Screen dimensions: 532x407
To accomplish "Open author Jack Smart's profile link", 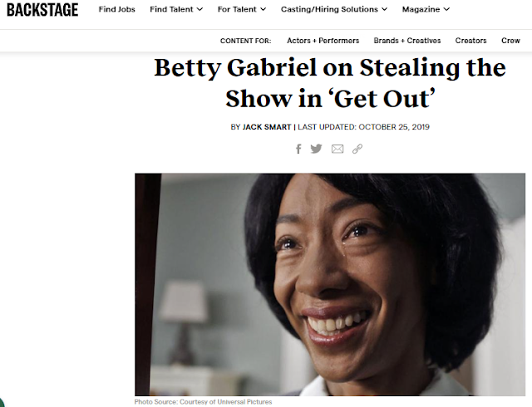I will pos(267,127).
